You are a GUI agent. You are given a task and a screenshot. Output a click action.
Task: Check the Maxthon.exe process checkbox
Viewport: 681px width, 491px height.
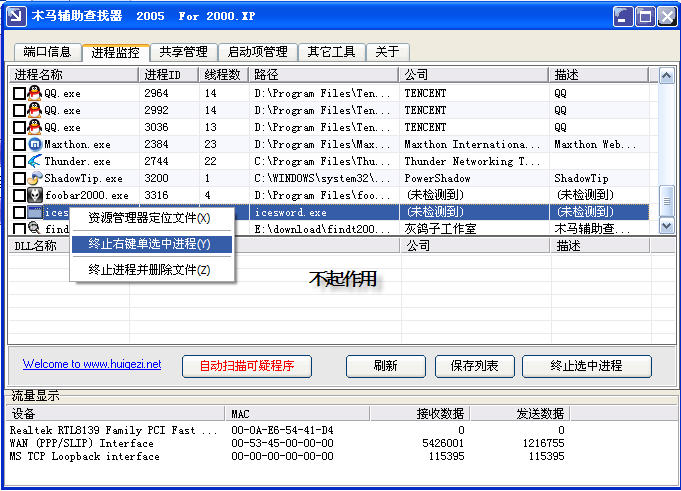(19, 144)
